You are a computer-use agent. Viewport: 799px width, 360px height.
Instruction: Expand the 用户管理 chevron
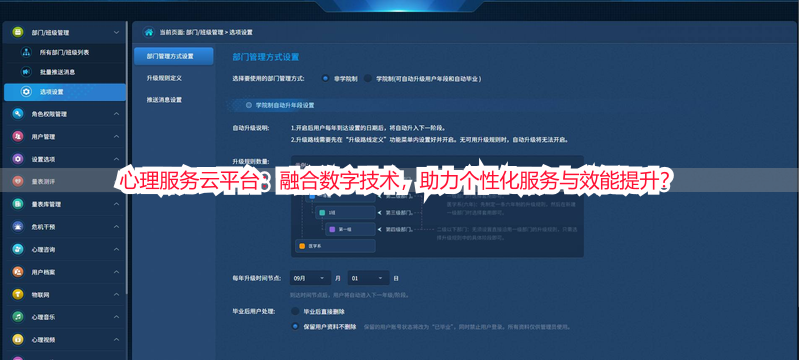pyautogui.click(x=116, y=137)
